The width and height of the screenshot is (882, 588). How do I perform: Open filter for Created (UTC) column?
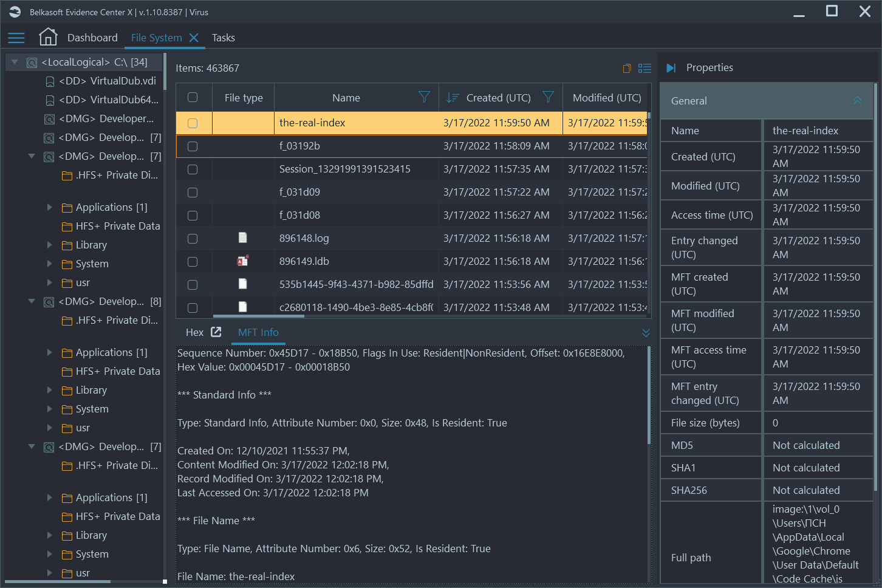click(548, 97)
